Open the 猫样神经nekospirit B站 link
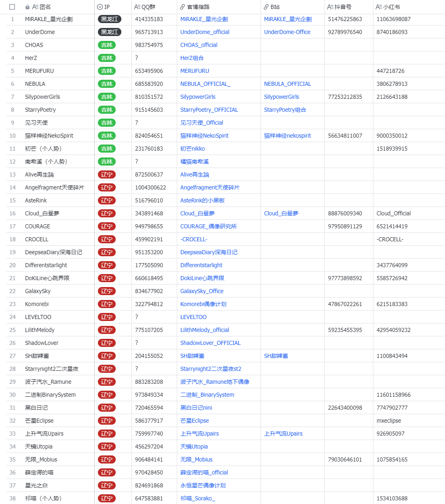 pyautogui.click(x=287, y=136)
